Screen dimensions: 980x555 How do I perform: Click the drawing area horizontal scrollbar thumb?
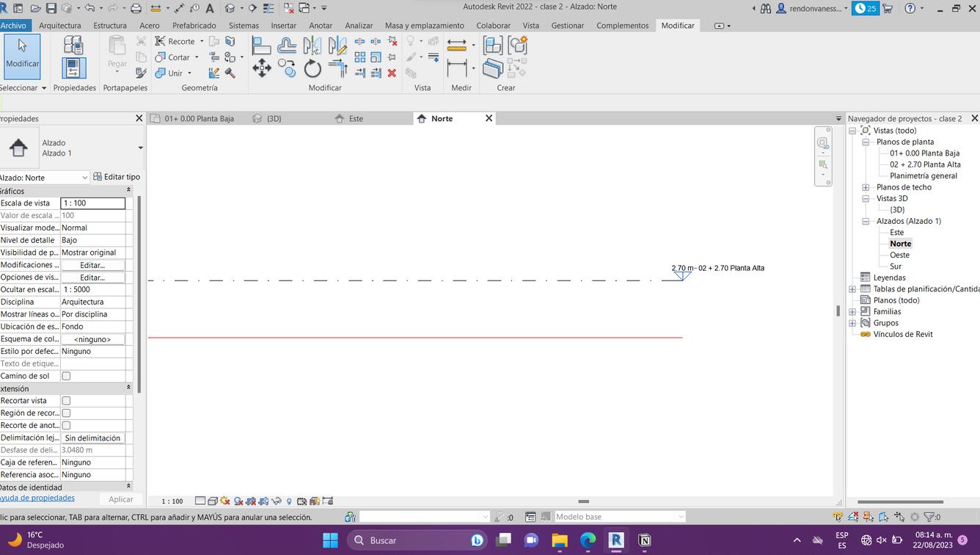[x=583, y=501]
